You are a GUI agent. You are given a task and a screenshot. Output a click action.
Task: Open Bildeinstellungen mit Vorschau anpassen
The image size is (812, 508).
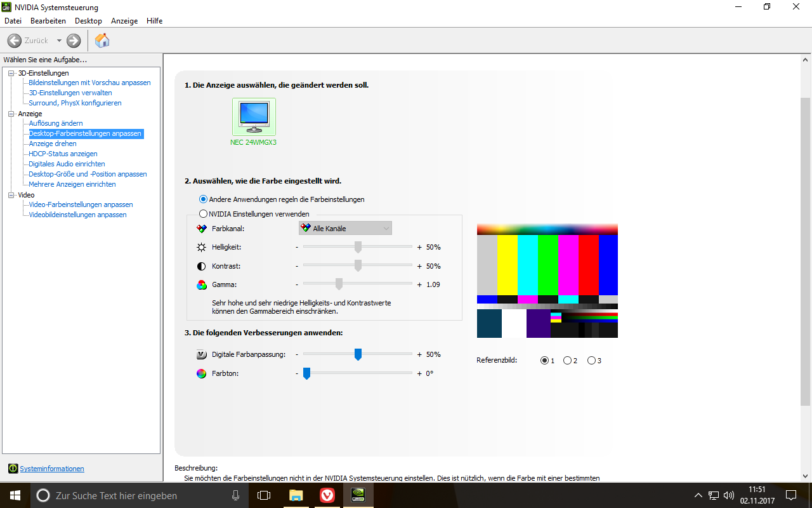(x=89, y=83)
